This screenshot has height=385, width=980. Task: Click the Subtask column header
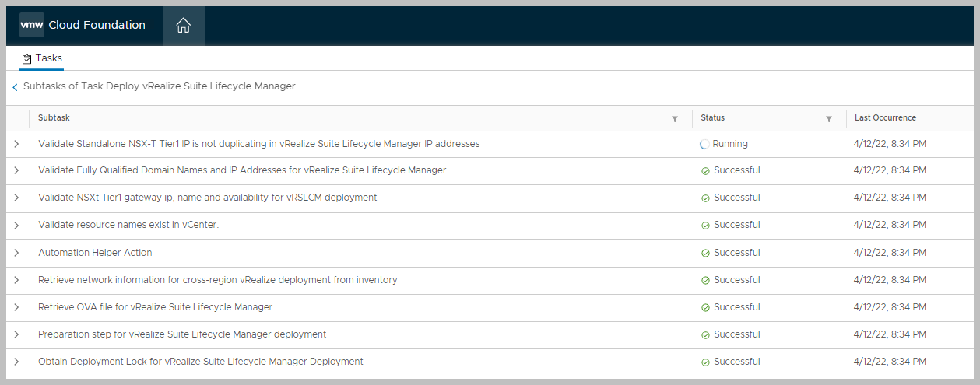[54, 118]
